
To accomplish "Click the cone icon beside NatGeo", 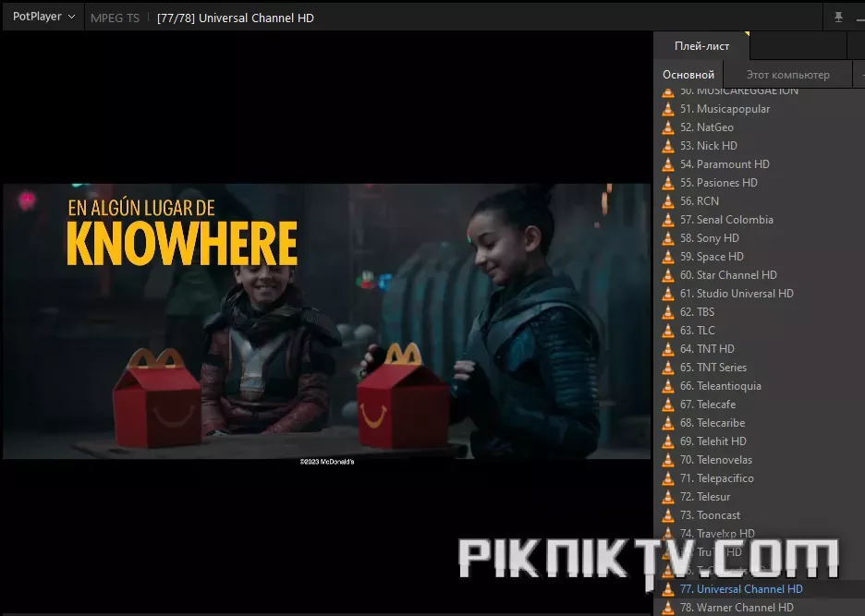I will 668,127.
